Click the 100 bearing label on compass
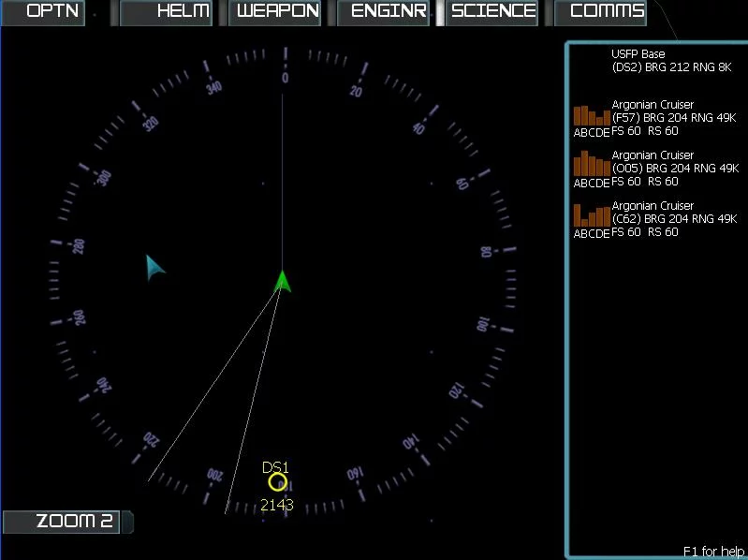748x560 pixels. coord(483,325)
